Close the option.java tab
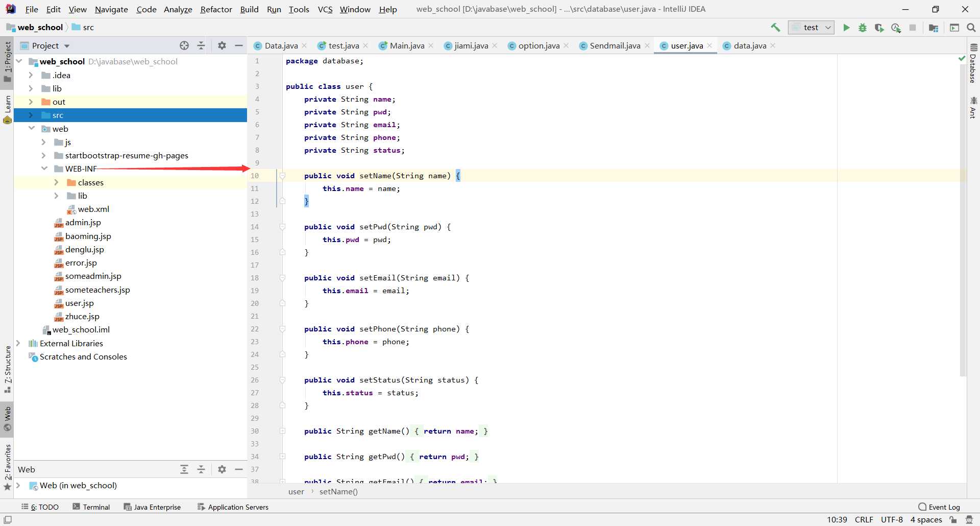 [x=566, y=45]
